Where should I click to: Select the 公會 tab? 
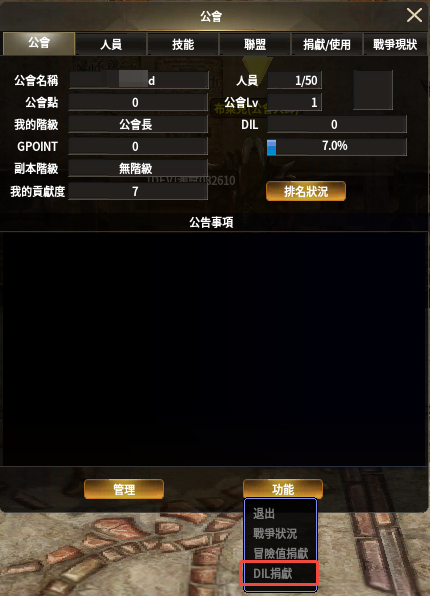39,43
